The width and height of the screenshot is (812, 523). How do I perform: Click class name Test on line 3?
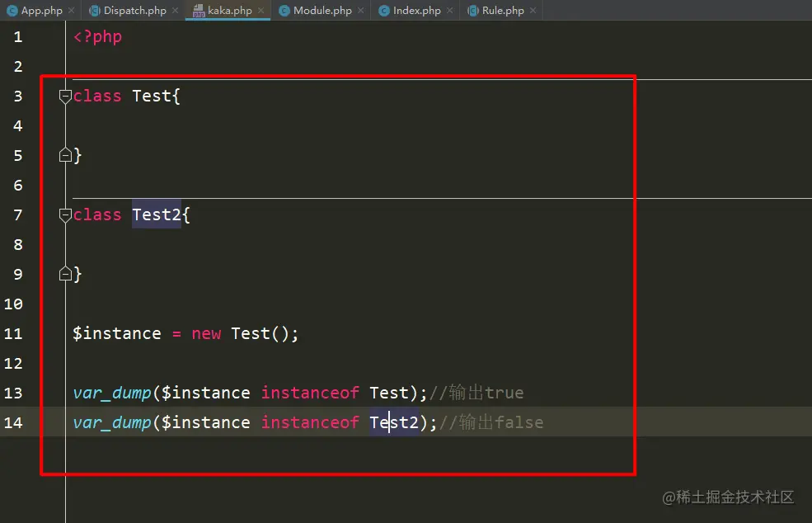point(151,96)
